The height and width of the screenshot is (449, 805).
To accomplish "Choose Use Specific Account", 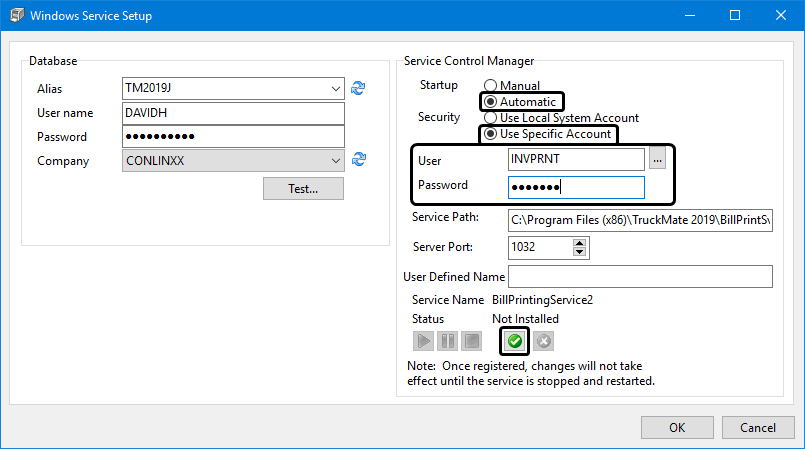I will tap(490, 134).
